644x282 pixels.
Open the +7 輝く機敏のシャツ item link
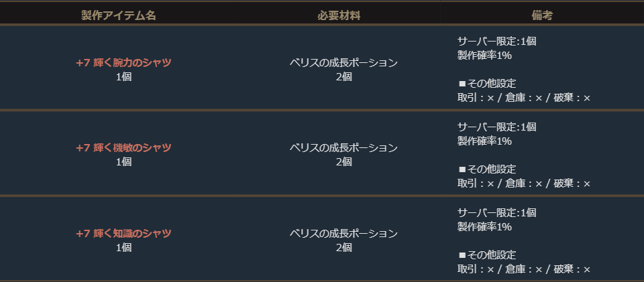123,148
